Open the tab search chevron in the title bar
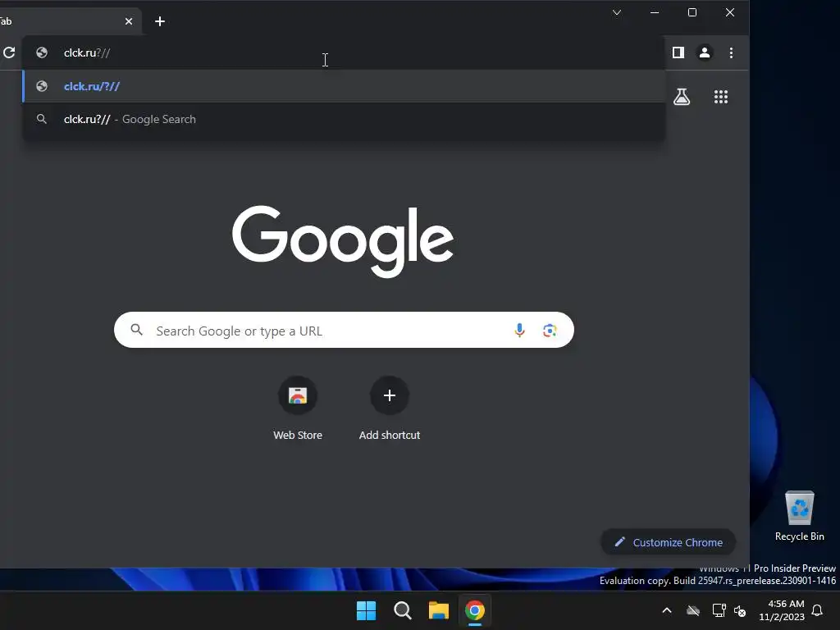Image resolution: width=840 pixels, height=630 pixels. coord(617,12)
